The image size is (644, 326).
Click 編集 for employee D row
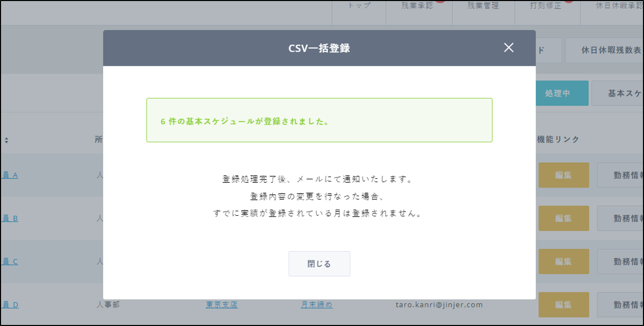pos(564,305)
